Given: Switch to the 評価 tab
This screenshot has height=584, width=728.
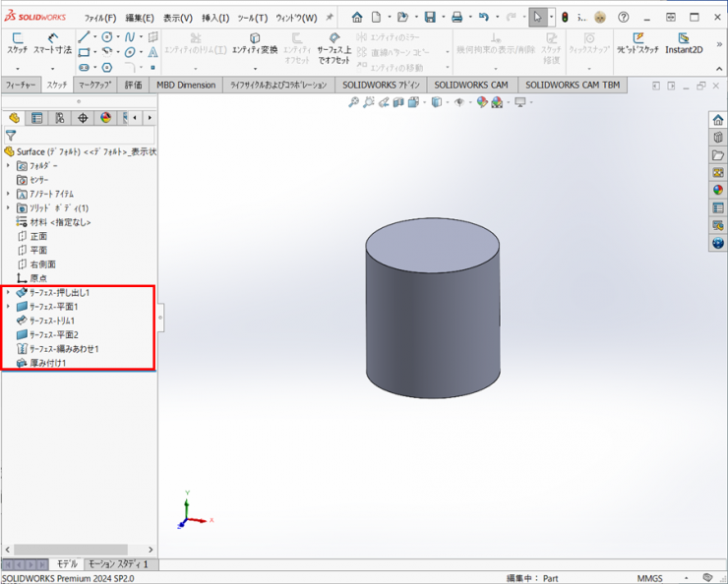Looking at the screenshot, I should click(x=133, y=86).
